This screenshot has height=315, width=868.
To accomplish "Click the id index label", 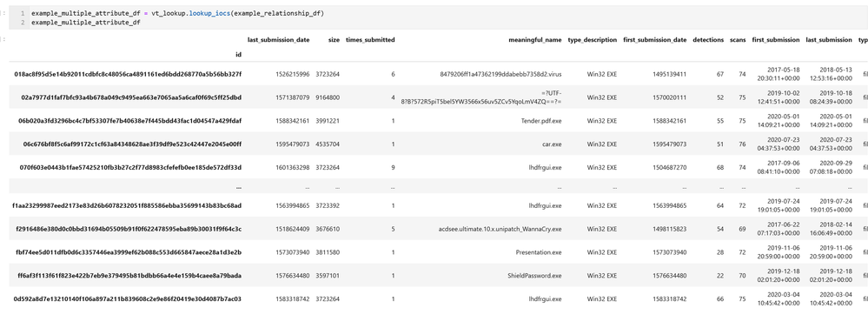I will 239,54.
